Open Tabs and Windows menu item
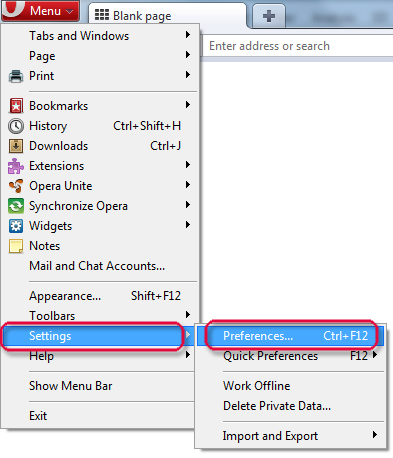The width and height of the screenshot is (393, 458). click(x=100, y=36)
